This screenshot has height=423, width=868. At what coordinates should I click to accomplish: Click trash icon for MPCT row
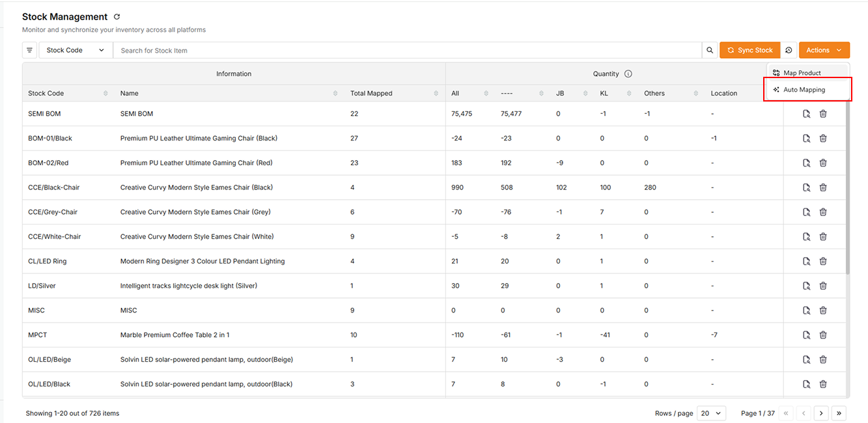[823, 335]
